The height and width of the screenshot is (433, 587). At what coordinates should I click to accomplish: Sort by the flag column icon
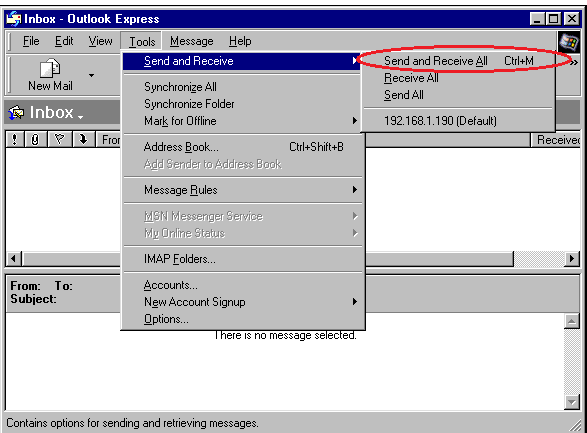pos(60,140)
